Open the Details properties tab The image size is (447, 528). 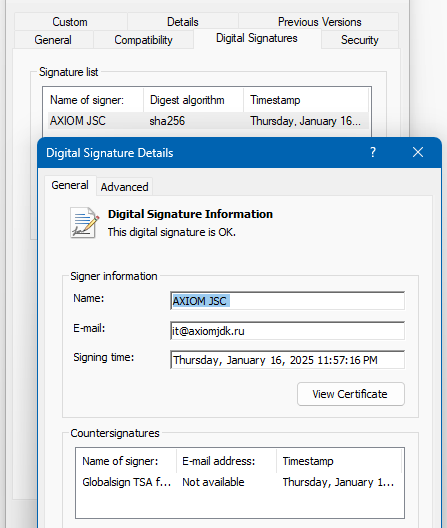[183, 22]
